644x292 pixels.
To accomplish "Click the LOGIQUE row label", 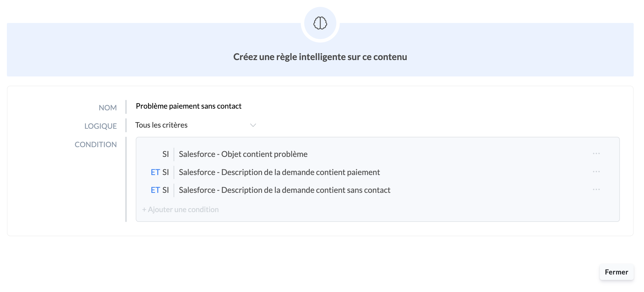I will (x=100, y=126).
